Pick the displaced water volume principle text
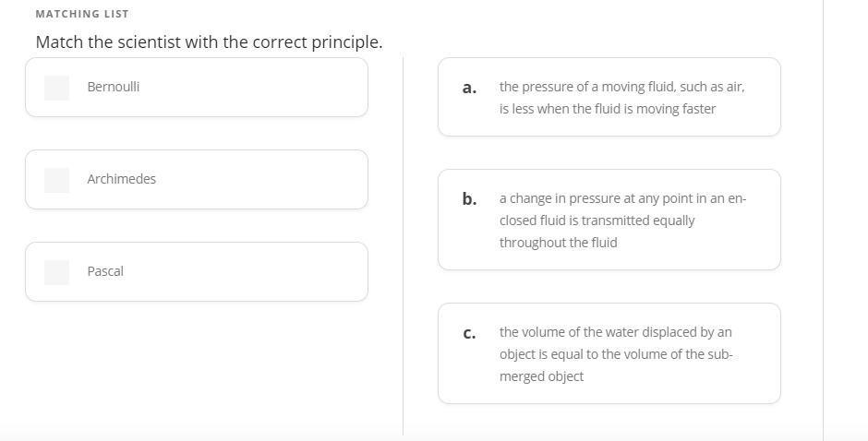The width and height of the screenshot is (868, 441). coord(616,354)
